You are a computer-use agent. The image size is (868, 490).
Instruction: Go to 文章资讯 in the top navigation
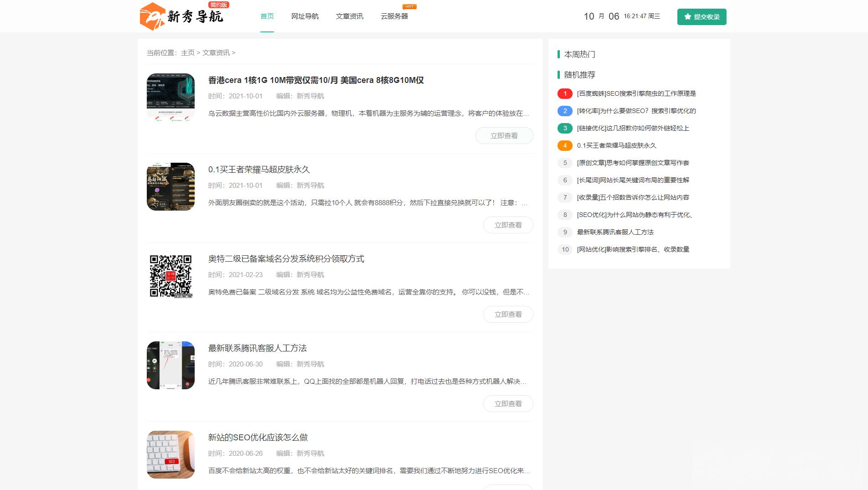pyautogui.click(x=350, y=16)
